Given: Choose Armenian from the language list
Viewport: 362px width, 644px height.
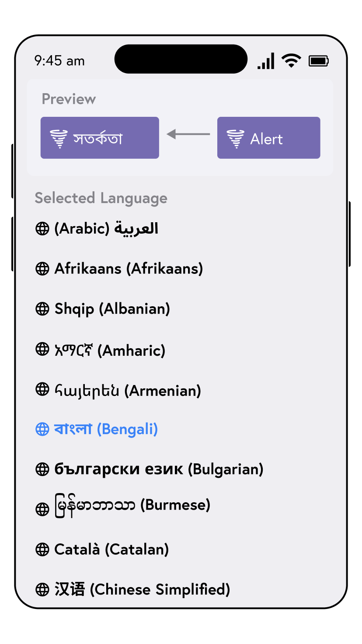Looking at the screenshot, I should (127, 390).
